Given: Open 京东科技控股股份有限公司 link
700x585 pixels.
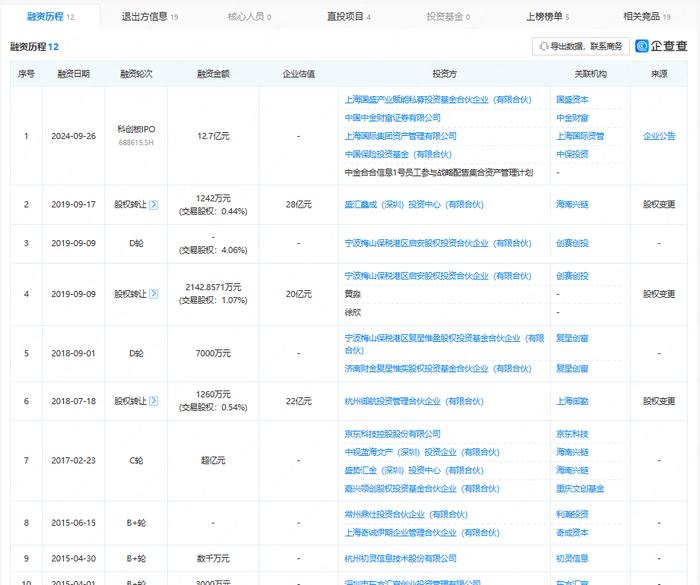Looking at the screenshot, I should (392, 434).
